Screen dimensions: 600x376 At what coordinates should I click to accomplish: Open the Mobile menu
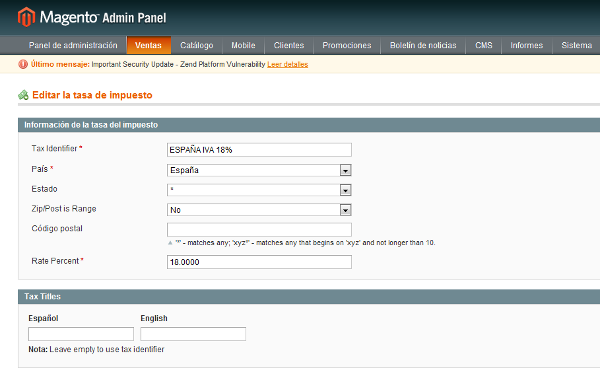243,45
